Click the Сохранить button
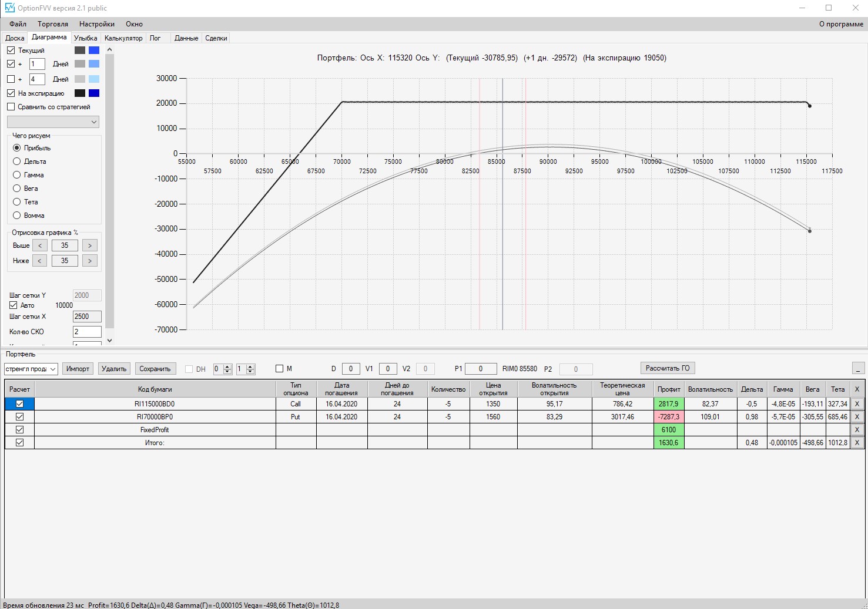Screen dimensions: 868x609 (155, 369)
